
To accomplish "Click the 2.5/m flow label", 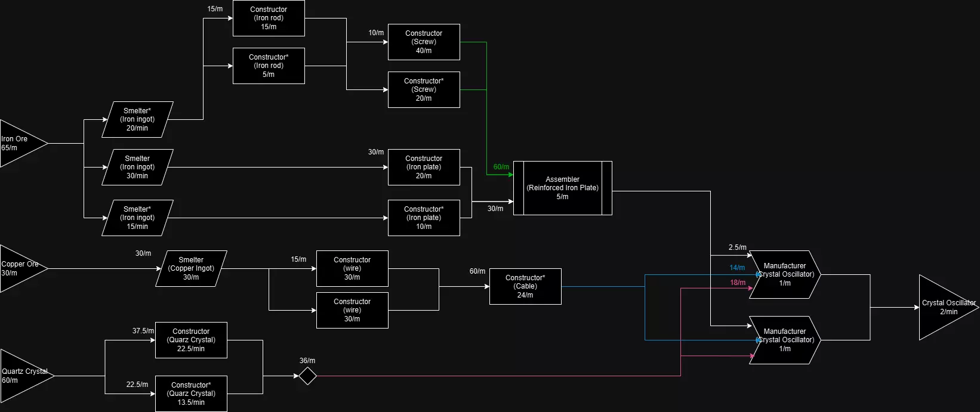I will click(x=737, y=247).
